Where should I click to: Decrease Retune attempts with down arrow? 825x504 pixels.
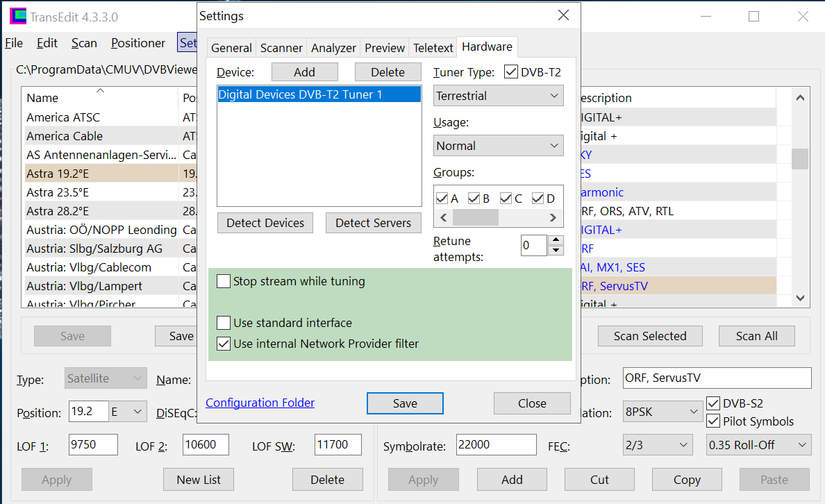point(556,251)
